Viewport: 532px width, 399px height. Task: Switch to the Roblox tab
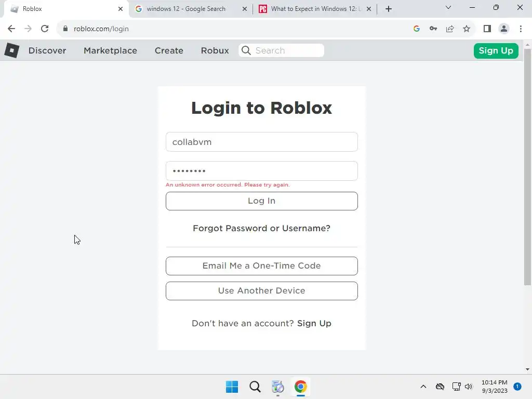(66, 9)
